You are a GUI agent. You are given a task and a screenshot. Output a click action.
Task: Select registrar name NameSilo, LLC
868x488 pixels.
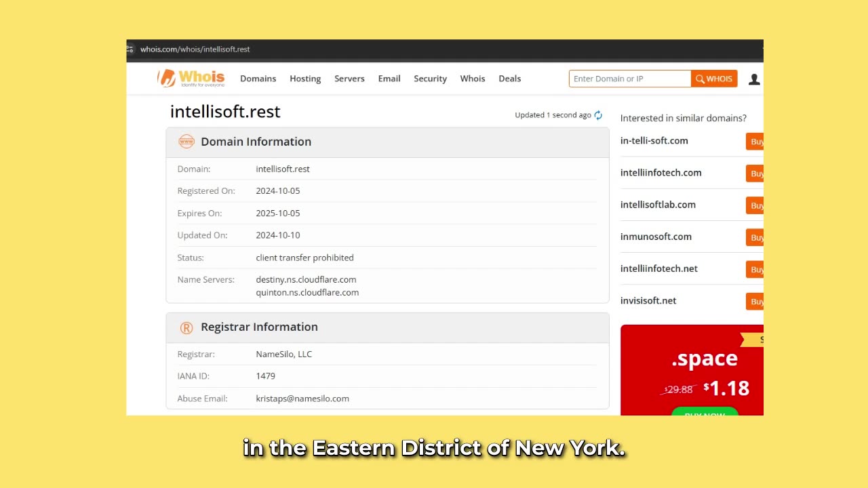[284, 354]
